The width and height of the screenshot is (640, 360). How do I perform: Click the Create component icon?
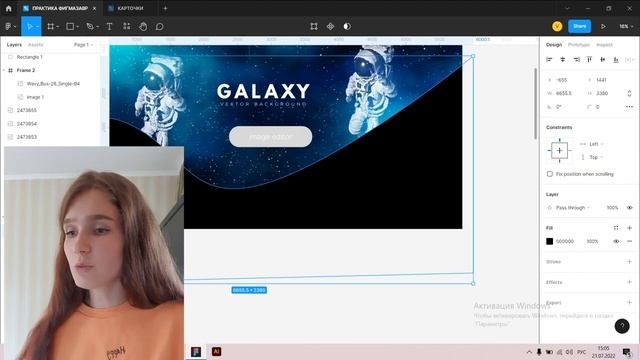pyautogui.click(x=330, y=27)
